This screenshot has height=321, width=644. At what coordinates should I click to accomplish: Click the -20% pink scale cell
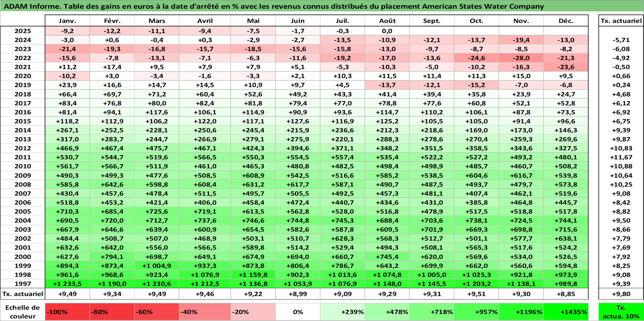pos(253,312)
